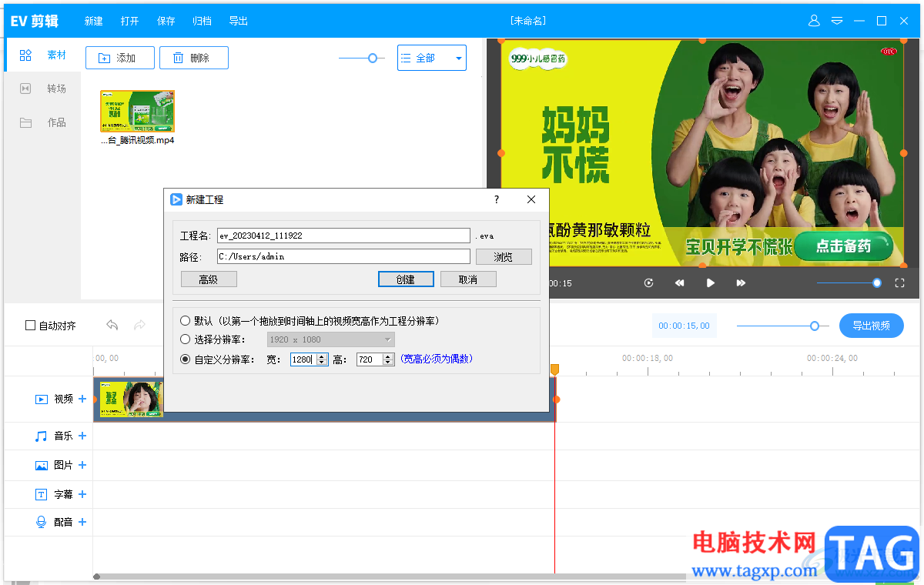This screenshot has height=585, width=924.
Task: Select the 自定义分辨率 radio option
Action: point(185,359)
